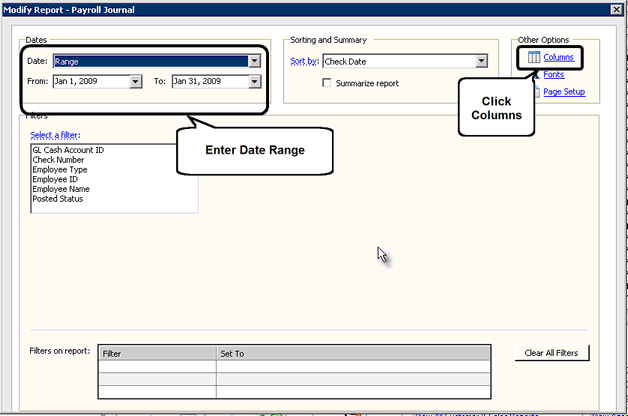This screenshot has width=628, height=416.
Task: Expand the Date Range dropdown arrow
Action: coord(254,61)
